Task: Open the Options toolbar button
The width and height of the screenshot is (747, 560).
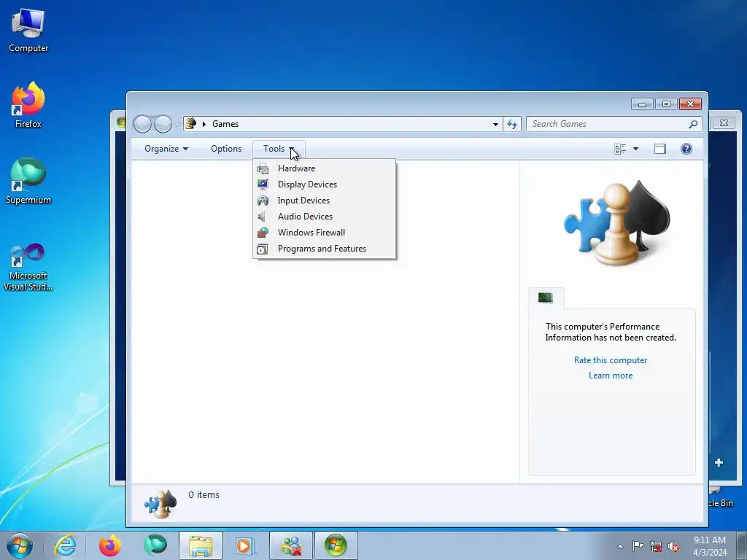Action: 226,149
